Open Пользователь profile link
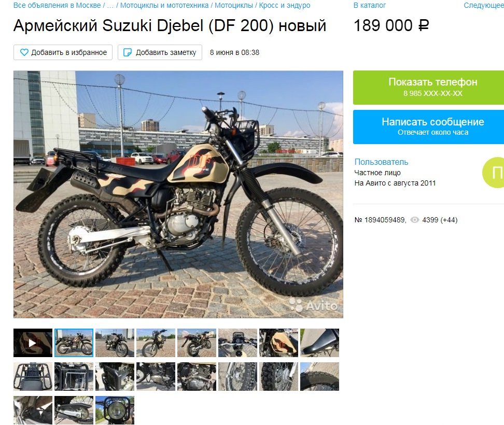Screen dimensions: 504x425 tap(381, 162)
